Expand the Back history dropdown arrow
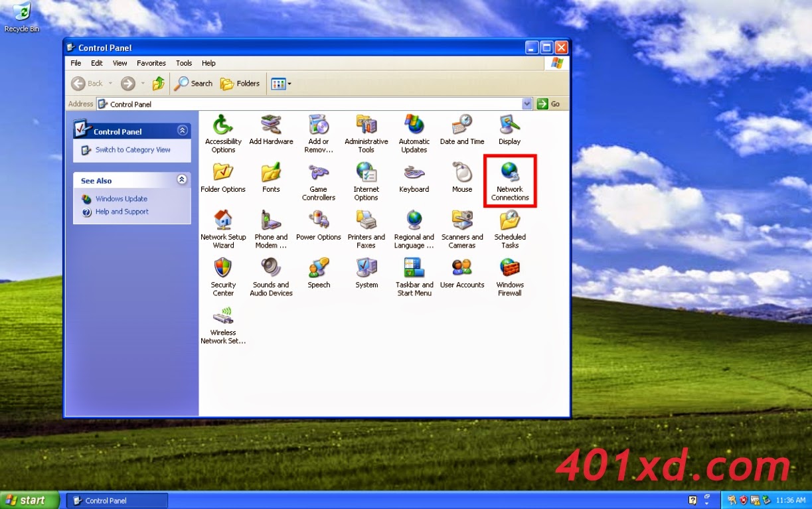 (111, 84)
